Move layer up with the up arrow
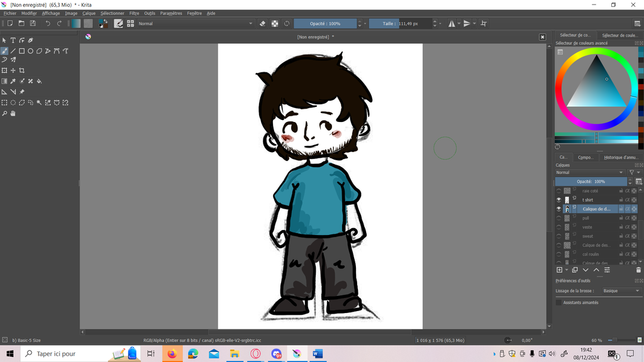 [x=596, y=270]
